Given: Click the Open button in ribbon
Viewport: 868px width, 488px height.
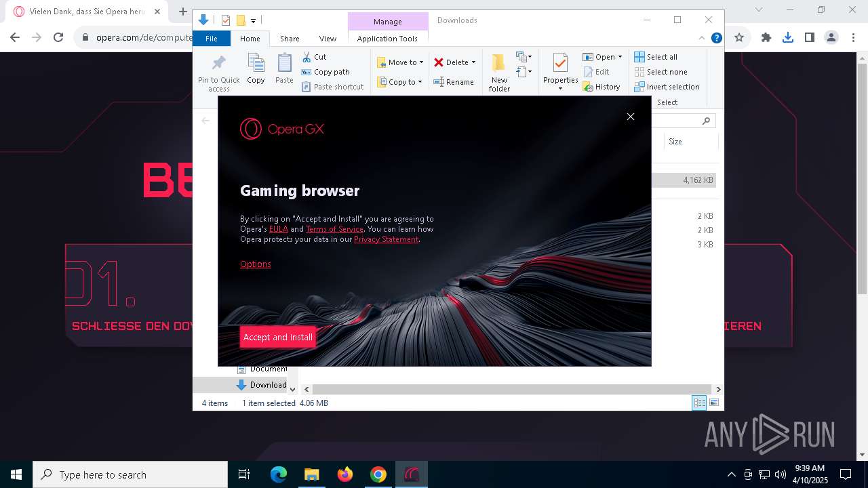Looking at the screenshot, I should pos(599,57).
